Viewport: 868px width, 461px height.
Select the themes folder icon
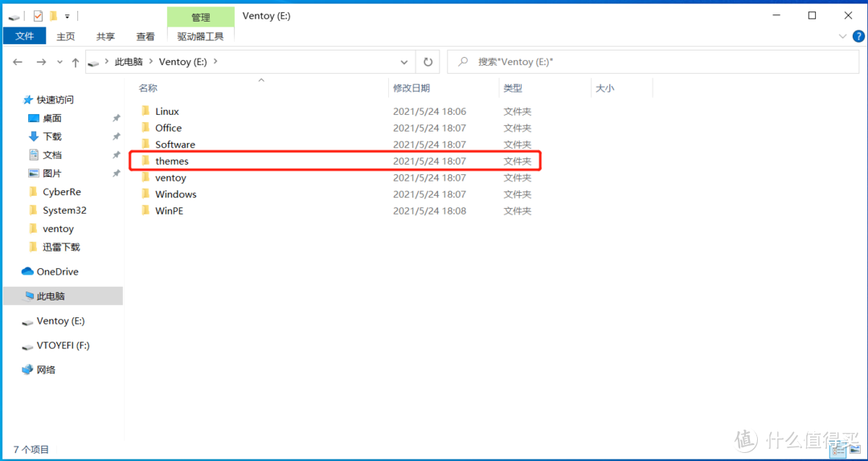click(145, 161)
